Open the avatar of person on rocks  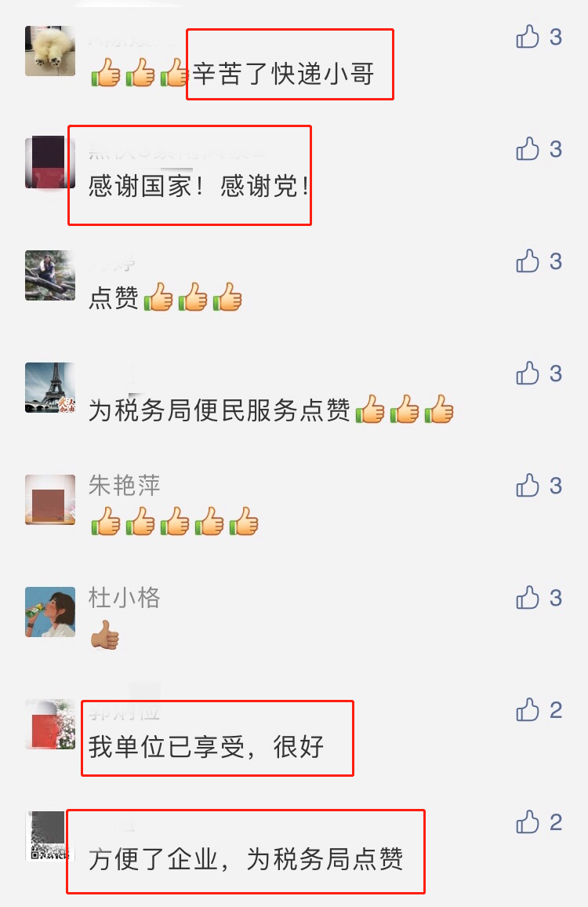pyautogui.click(x=50, y=275)
